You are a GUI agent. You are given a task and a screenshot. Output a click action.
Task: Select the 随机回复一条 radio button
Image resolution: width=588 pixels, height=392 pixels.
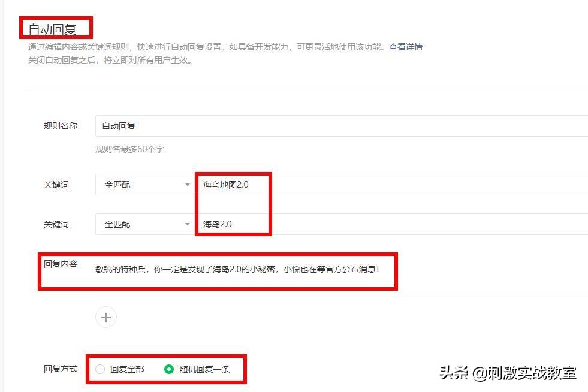click(x=169, y=369)
